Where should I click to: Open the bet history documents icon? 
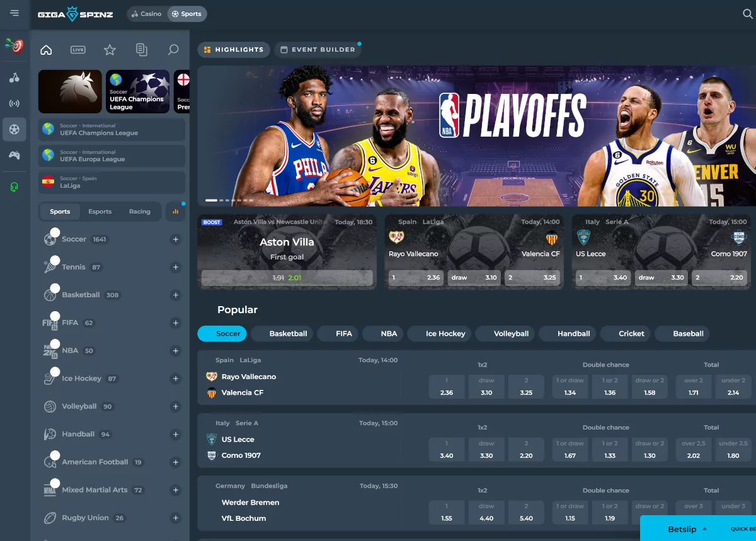[142, 50]
